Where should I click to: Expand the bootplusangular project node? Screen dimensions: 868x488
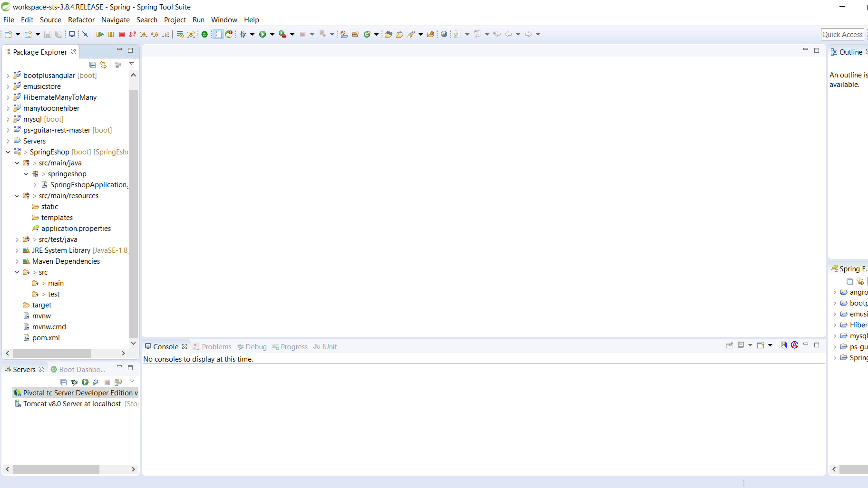8,76
